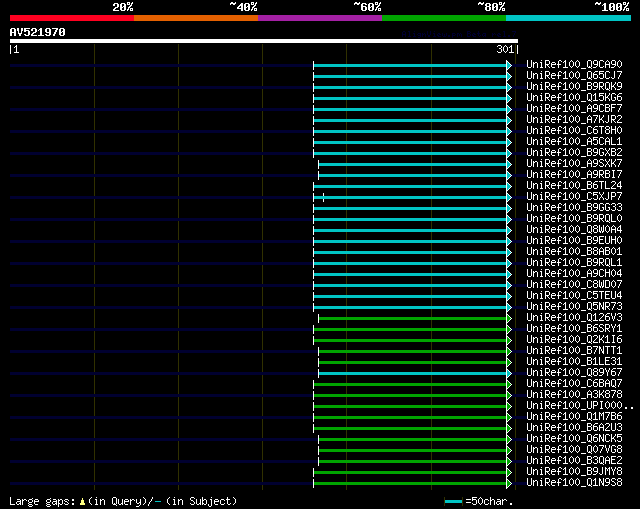The image size is (640, 509).
Task: Select the UniRef100_B6A2U3 label
Action: pos(574,428)
